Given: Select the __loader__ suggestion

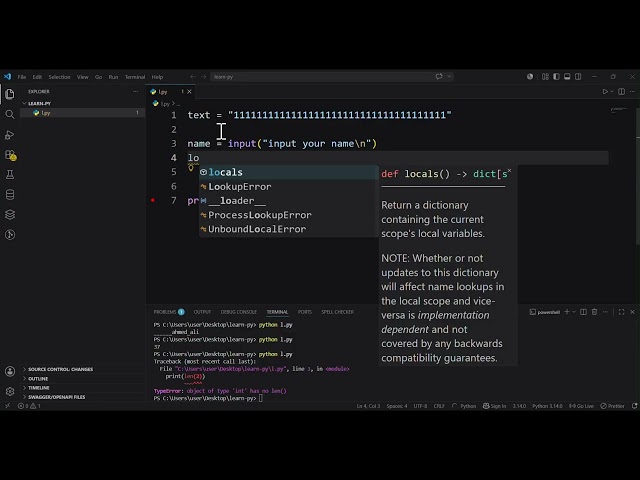Looking at the screenshot, I should tap(289, 201).
